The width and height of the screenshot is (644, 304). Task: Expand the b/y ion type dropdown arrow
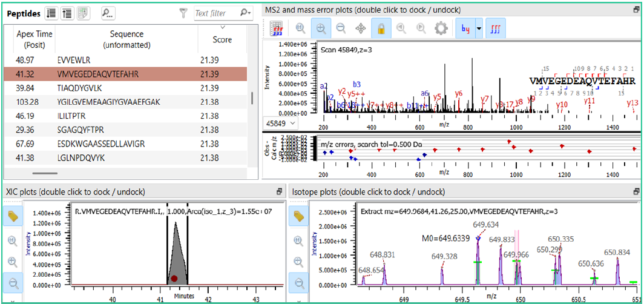pyautogui.click(x=479, y=28)
